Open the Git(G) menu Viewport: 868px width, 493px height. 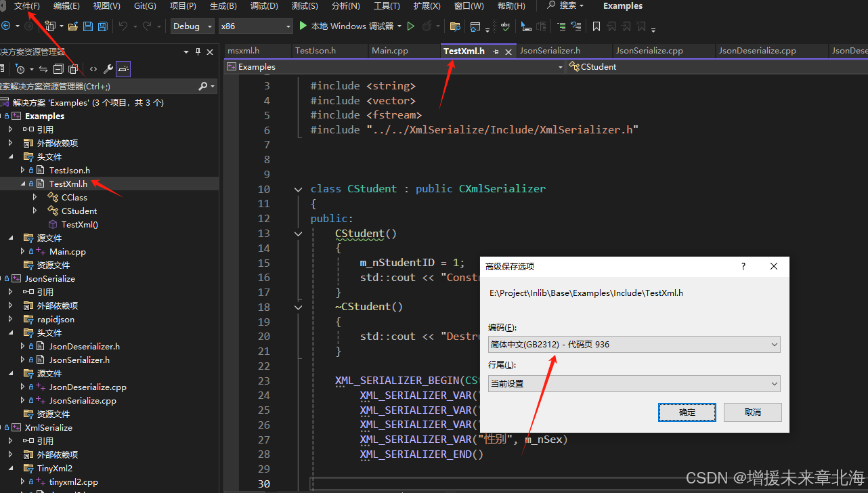coord(145,6)
